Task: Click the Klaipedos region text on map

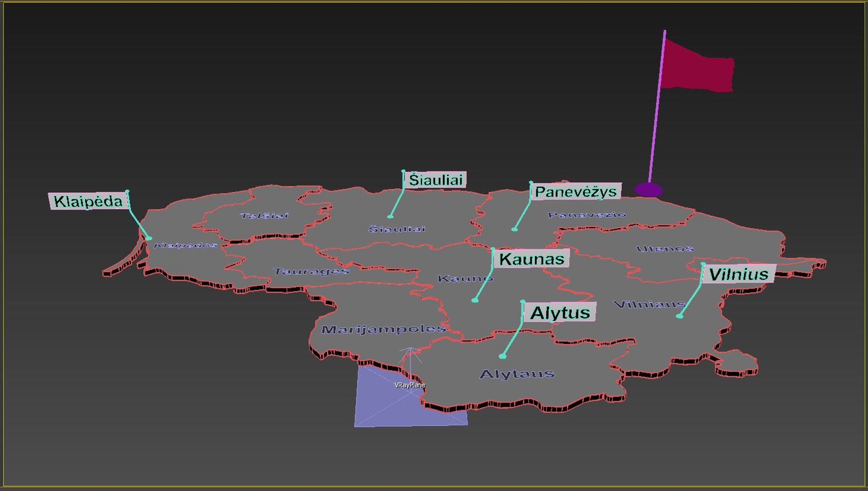Action: click(x=185, y=245)
